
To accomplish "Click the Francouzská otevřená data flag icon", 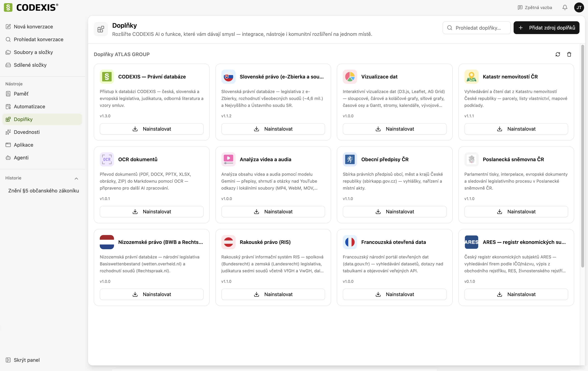I will pos(350,242).
